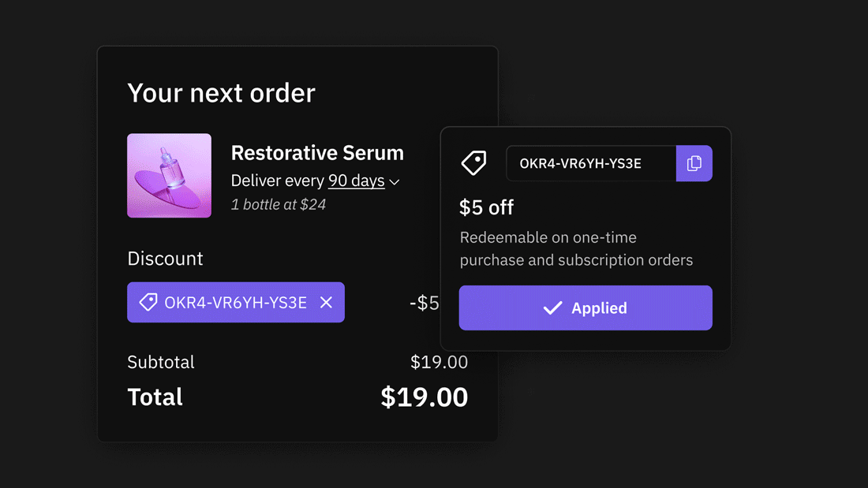Image resolution: width=868 pixels, height=488 pixels.
Task: Click the "1 bottle at $24" text
Action: (279, 205)
